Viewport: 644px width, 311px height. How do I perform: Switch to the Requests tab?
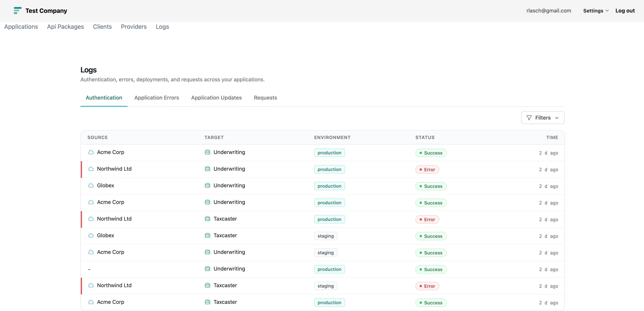click(x=265, y=98)
